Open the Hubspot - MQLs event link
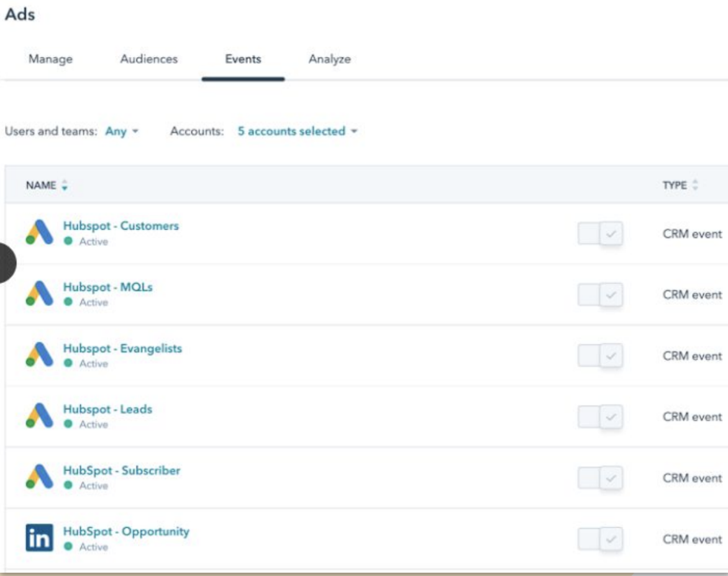 [107, 287]
